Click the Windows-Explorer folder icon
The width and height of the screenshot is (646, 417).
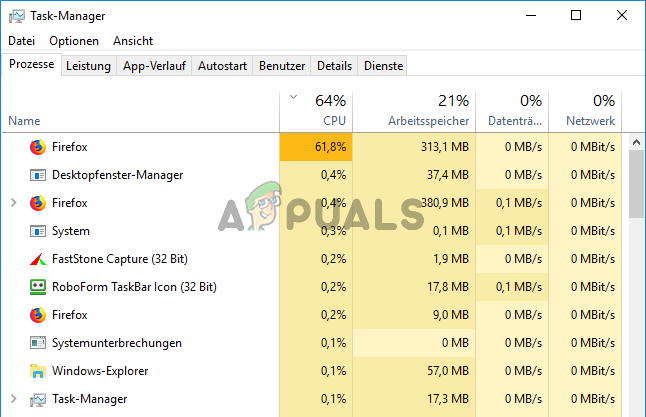point(38,371)
